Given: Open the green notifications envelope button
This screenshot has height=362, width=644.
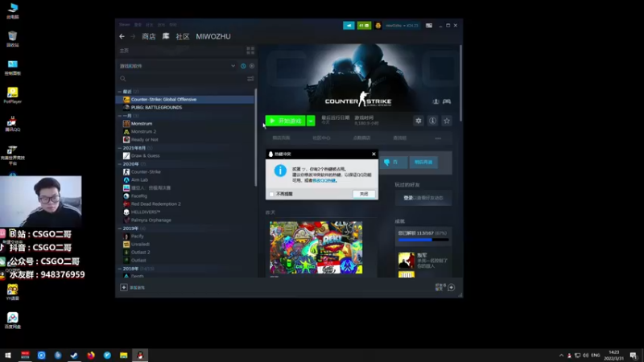Looking at the screenshot, I should (x=364, y=26).
